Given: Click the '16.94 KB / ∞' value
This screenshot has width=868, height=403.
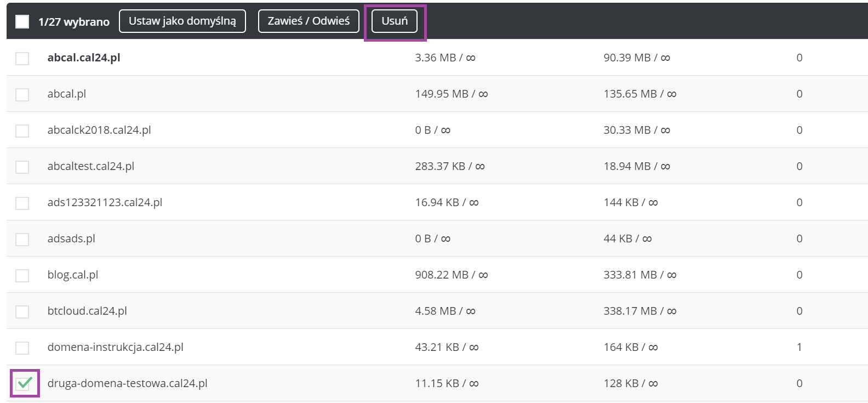Looking at the screenshot, I should click(x=447, y=202).
